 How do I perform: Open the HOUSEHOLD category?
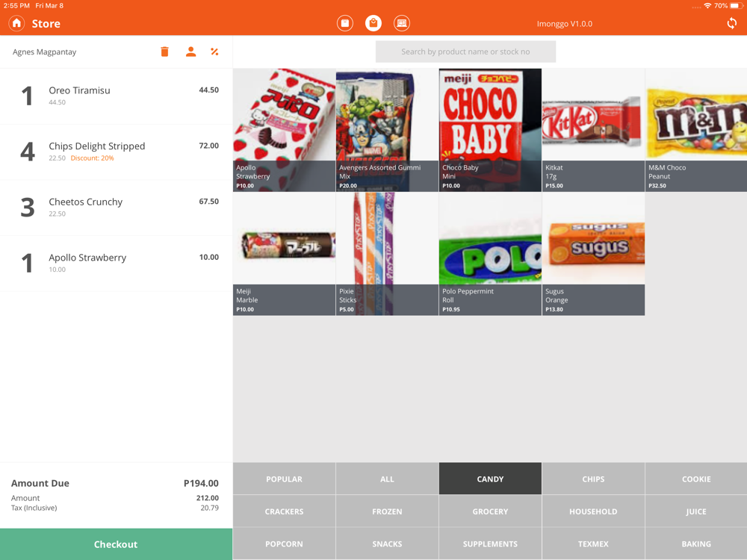[593, 511]
